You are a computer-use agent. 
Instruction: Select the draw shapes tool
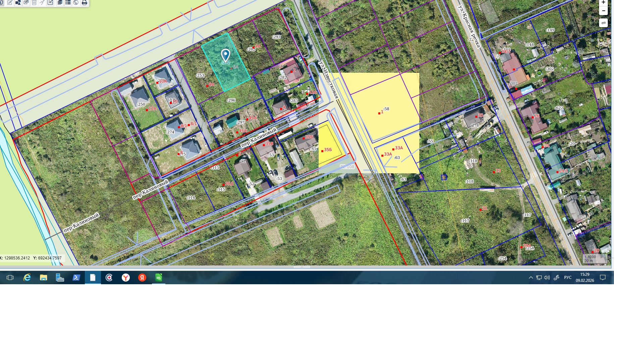(18, 3)
